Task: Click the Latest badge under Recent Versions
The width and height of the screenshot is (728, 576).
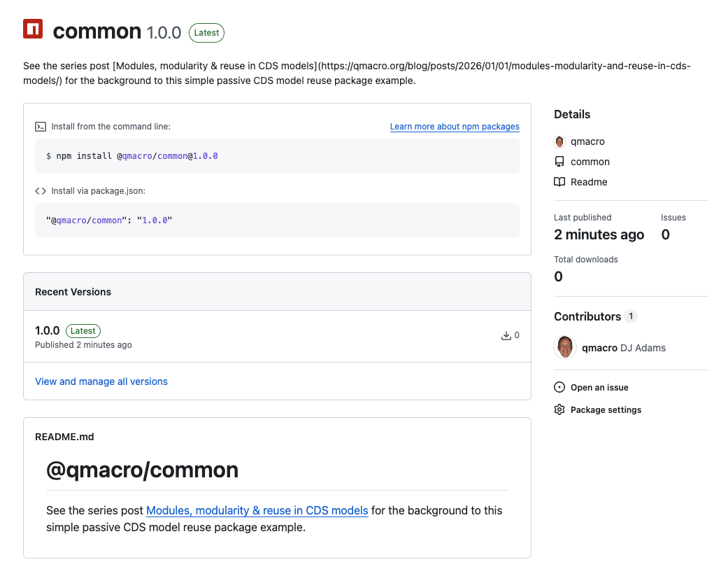Action: coord(83,330)
